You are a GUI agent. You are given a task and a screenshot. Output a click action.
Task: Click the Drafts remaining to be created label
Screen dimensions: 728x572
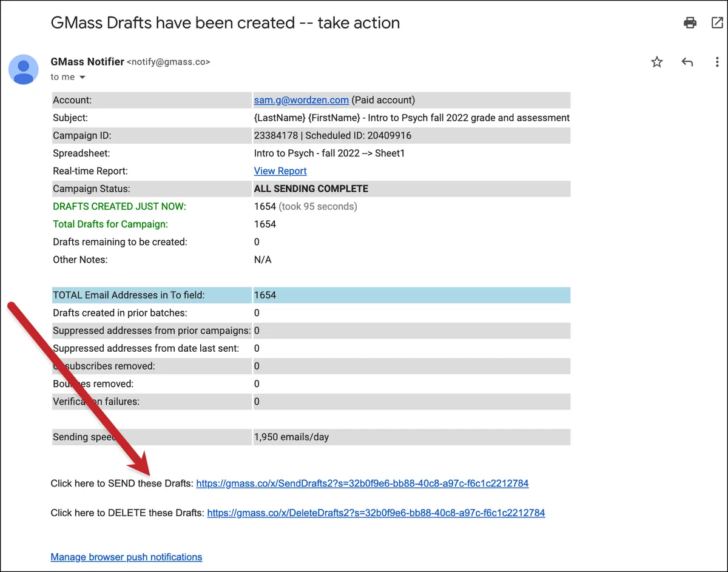coord(120,241)
